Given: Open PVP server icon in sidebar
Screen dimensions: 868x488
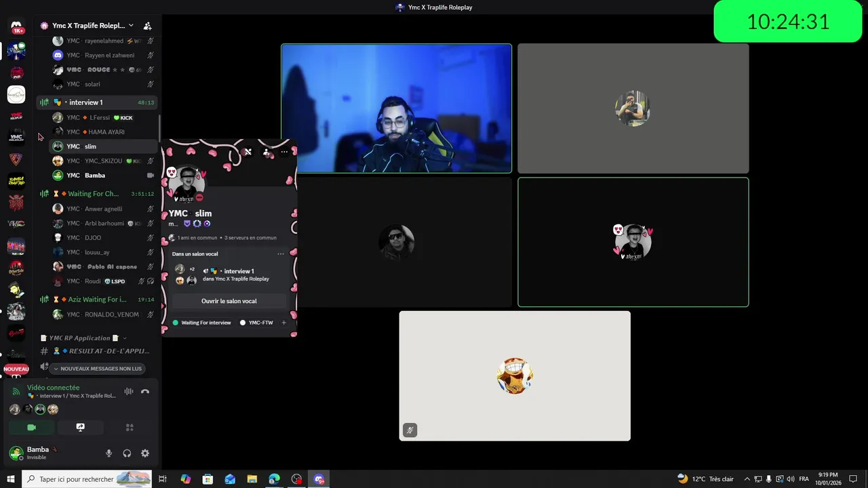Looking at the screenshot, I should click(x=16, y=73).
